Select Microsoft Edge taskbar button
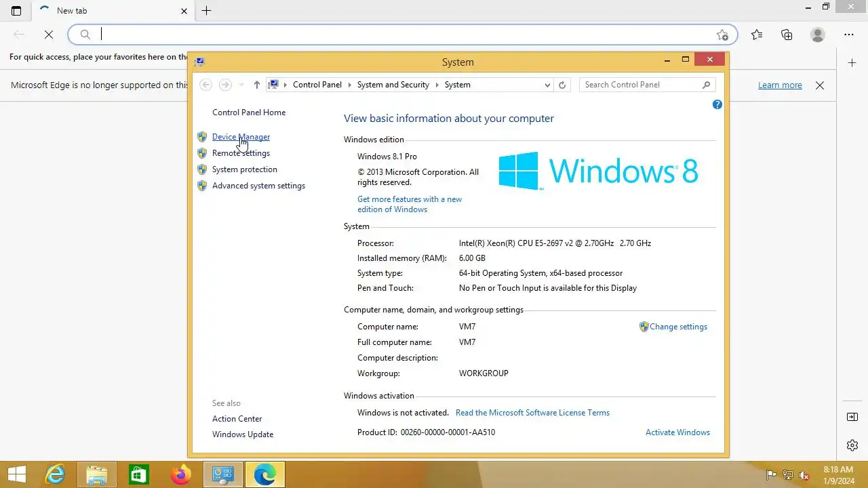868x488 pixels. click(x=264, y=474)
